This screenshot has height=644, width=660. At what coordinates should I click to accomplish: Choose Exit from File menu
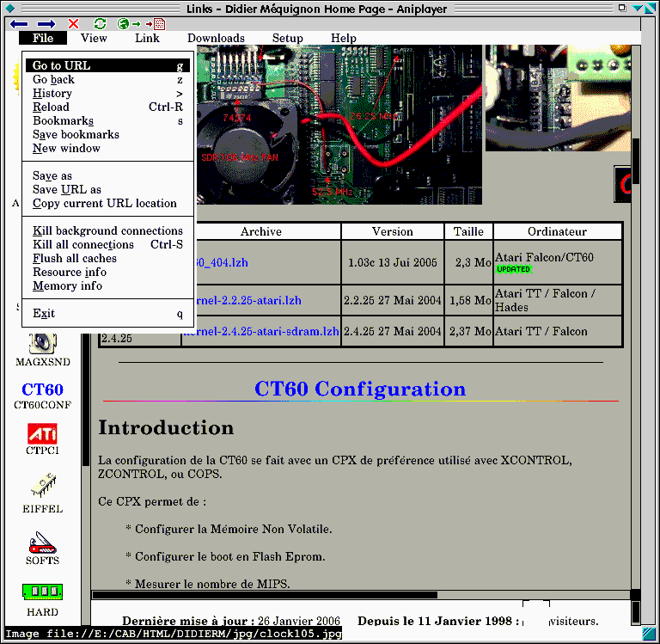(107, 313)
